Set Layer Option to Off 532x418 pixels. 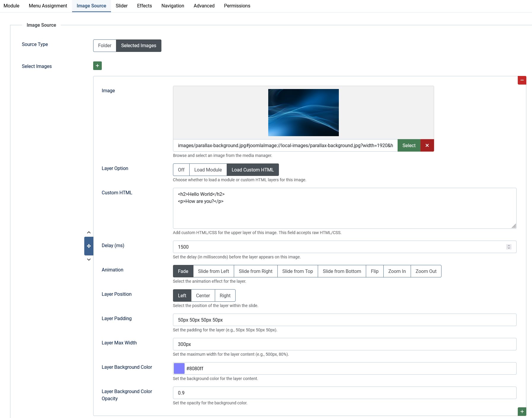coord(181,170)
